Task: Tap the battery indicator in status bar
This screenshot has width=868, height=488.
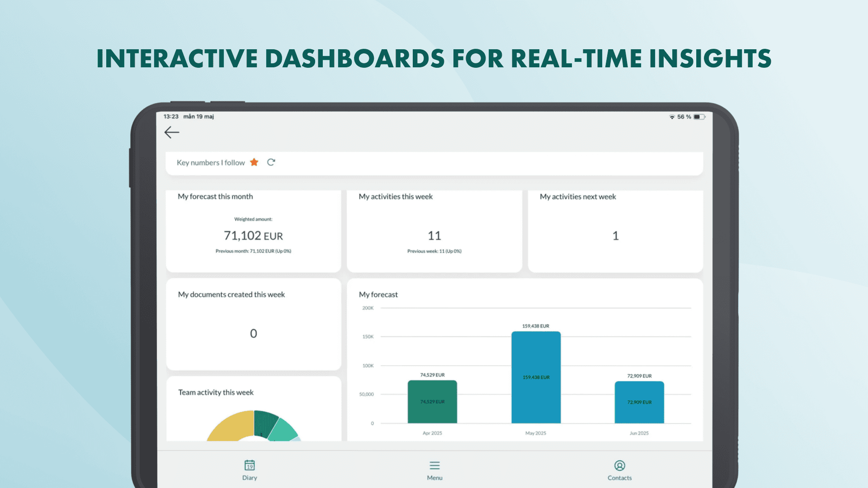Action: pos(699,117)
